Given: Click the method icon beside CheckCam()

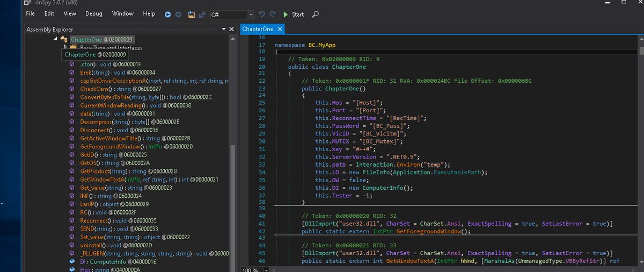Looking at the screenshot, I should pos(72,89).
